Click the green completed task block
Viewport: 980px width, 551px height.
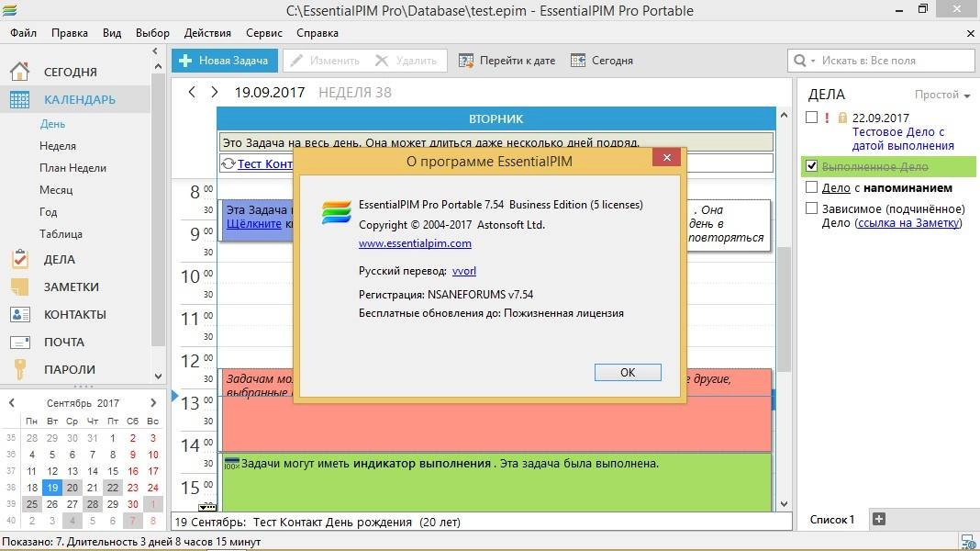coord(496,482)
